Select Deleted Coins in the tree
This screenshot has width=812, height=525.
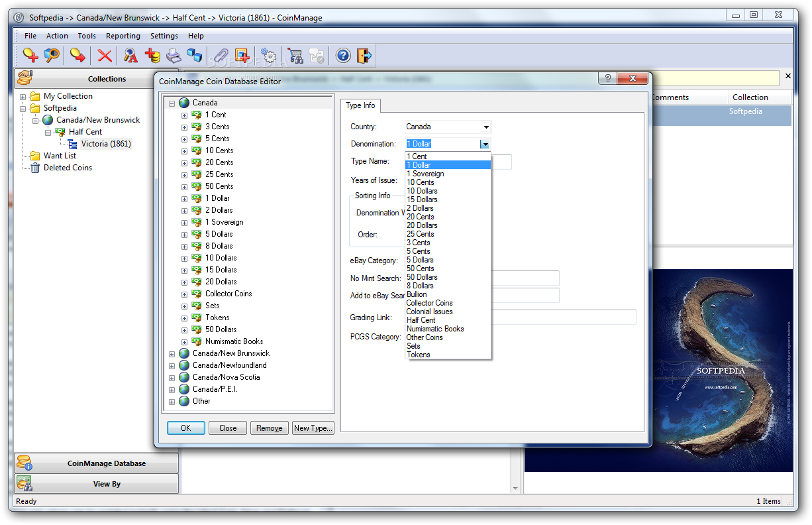(68, 168)
